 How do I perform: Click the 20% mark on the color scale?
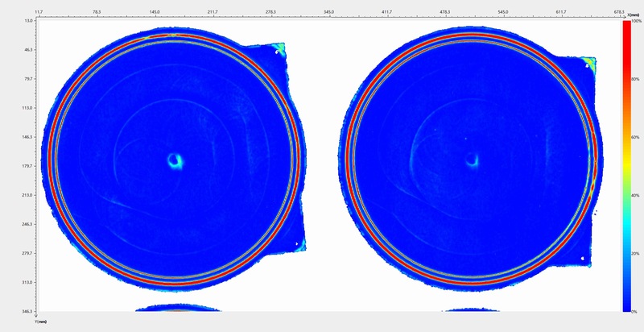click(636, 253)
